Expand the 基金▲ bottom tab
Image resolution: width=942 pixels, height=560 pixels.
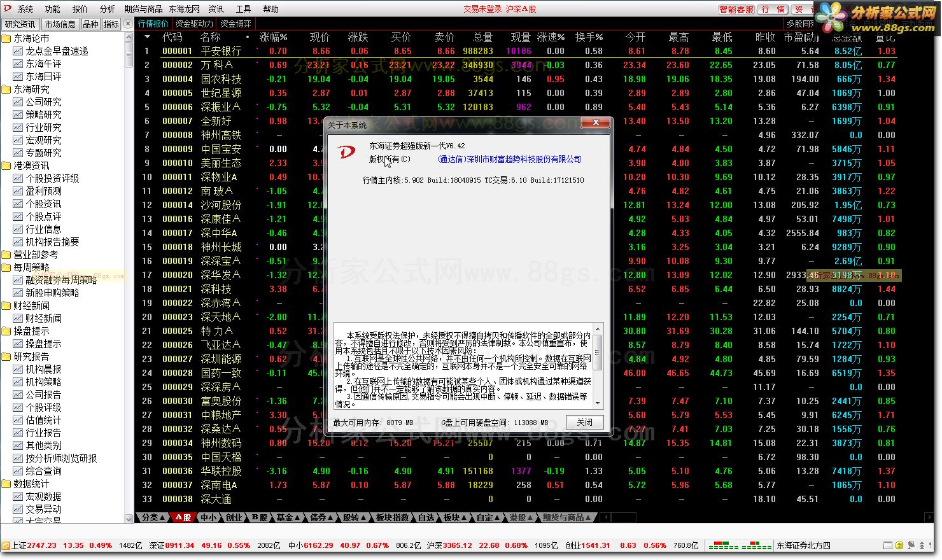pyautogui.click(x=288, y=517)
